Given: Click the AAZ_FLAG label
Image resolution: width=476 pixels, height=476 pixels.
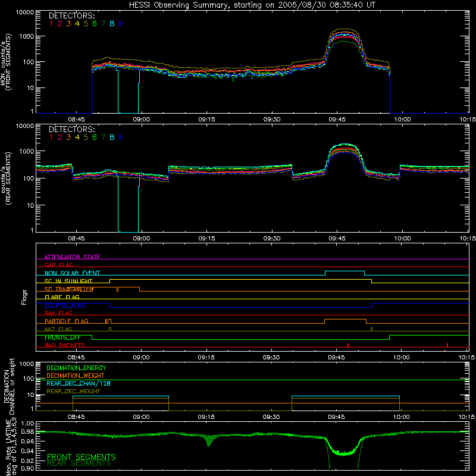Looking at the screenshot, I should [58, 329].
